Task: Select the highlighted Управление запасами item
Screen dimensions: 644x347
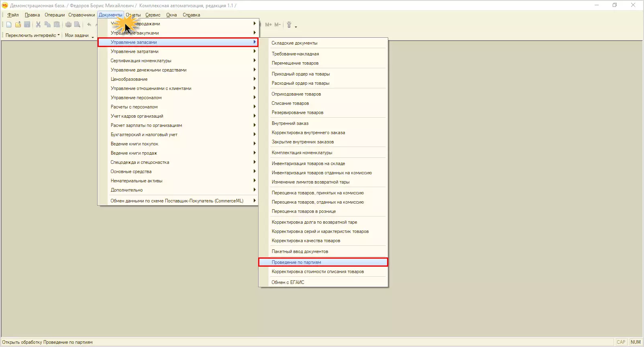Action: coord(178,42)
